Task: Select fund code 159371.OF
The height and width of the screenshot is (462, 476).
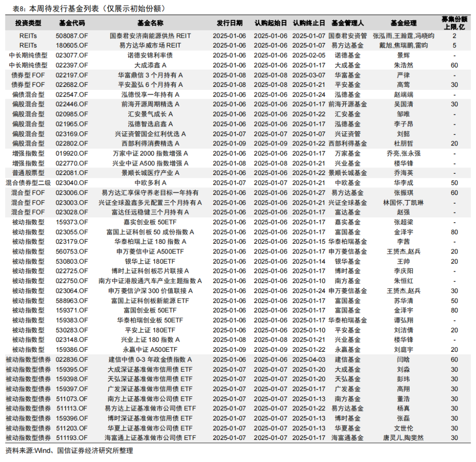Action: coord(72,310)
